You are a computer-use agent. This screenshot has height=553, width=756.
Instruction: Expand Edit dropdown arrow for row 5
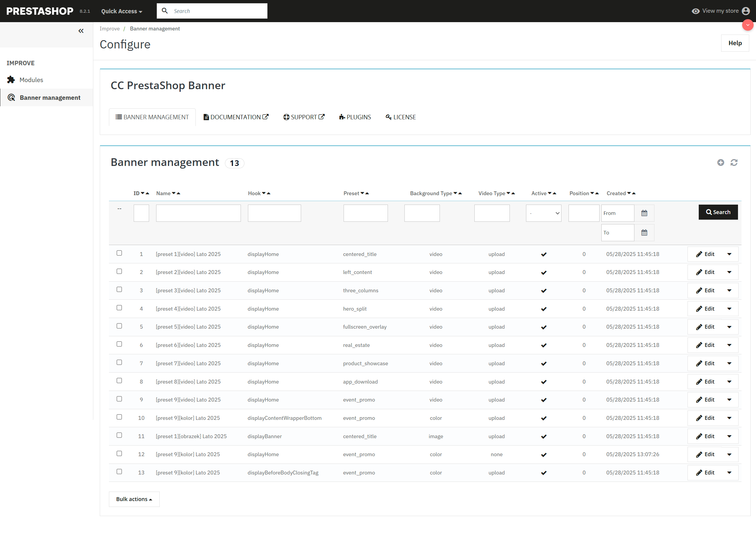(729, 327)
